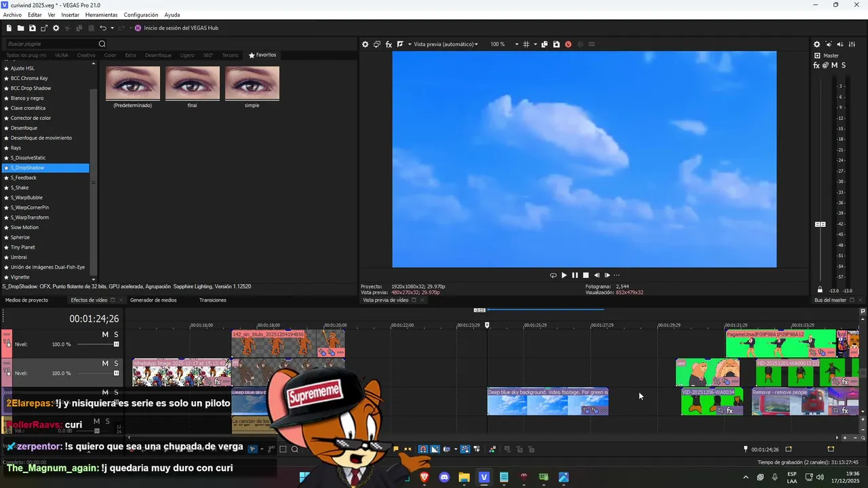Viewport: 868px width, 488px height.
Task: Open File Explorer from taskbar
Action: point(464,477)
